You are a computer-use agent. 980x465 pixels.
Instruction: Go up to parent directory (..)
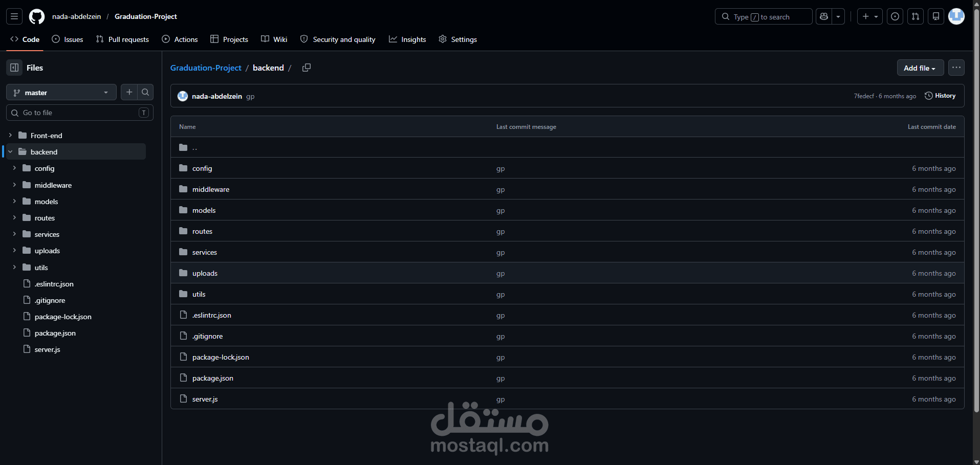[x=195, y=147]
